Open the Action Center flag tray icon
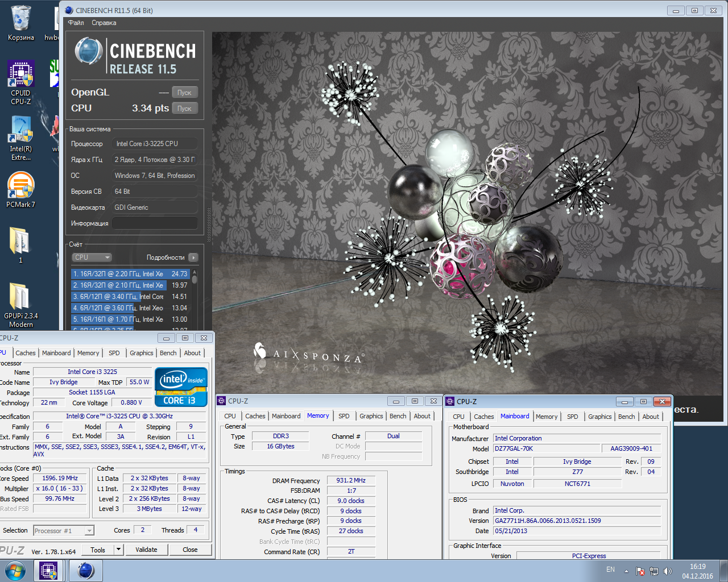This screenshot has width=728, height=582. [x=640, y=571]
